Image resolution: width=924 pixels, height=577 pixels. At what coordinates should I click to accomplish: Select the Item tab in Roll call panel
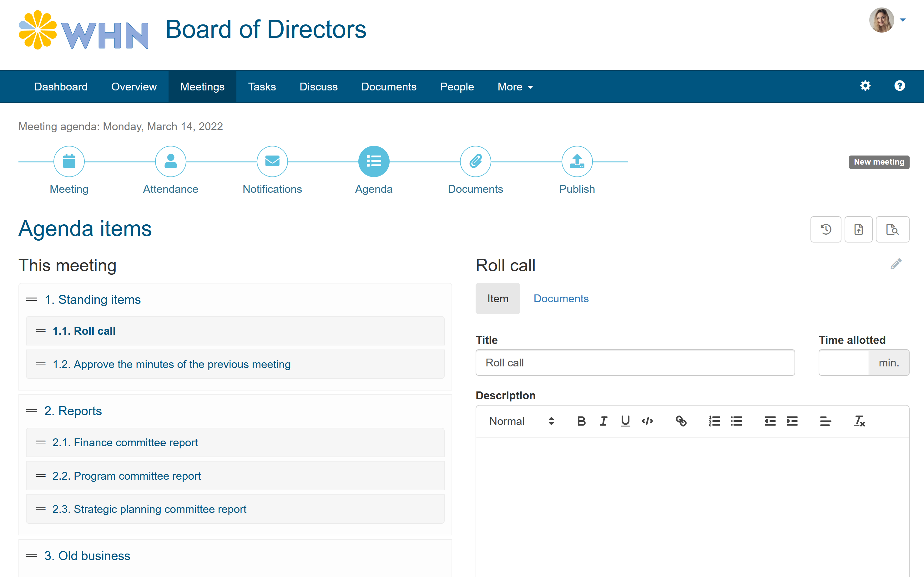[x=498, y=298]
